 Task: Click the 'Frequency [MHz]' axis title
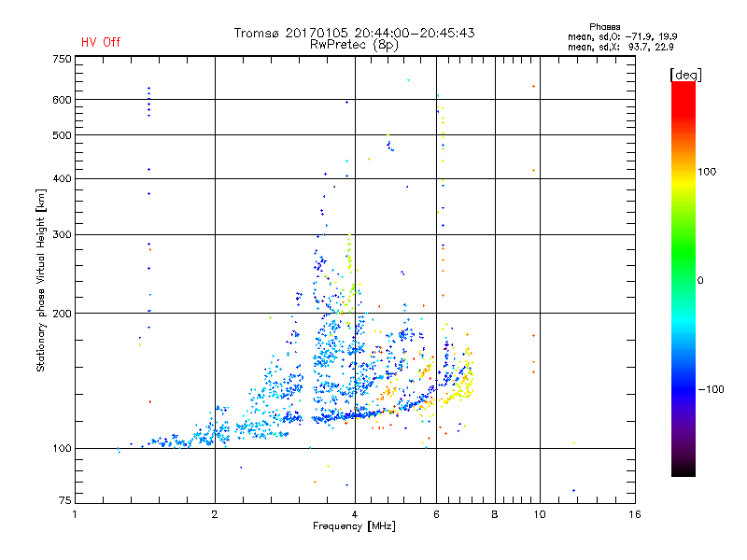(x=354, y=526)
